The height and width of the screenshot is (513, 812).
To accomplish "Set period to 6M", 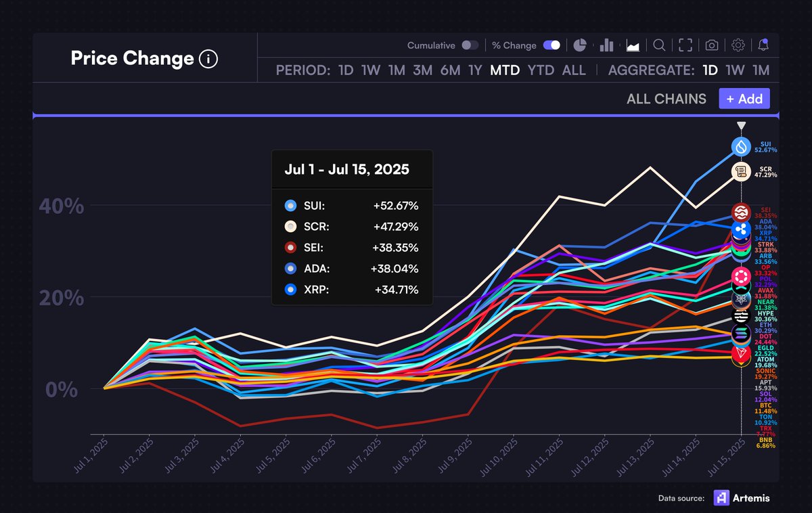I will pos(450,70).
